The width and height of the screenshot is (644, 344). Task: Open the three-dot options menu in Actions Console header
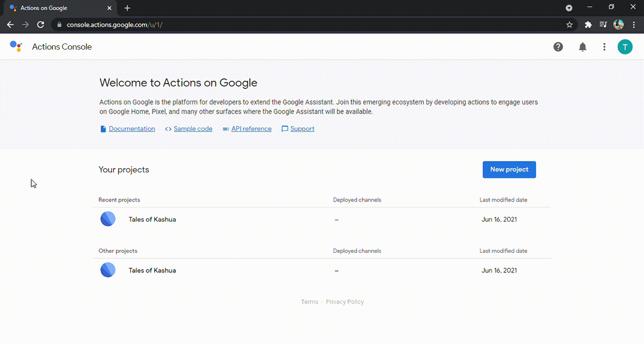click(604, 47)
